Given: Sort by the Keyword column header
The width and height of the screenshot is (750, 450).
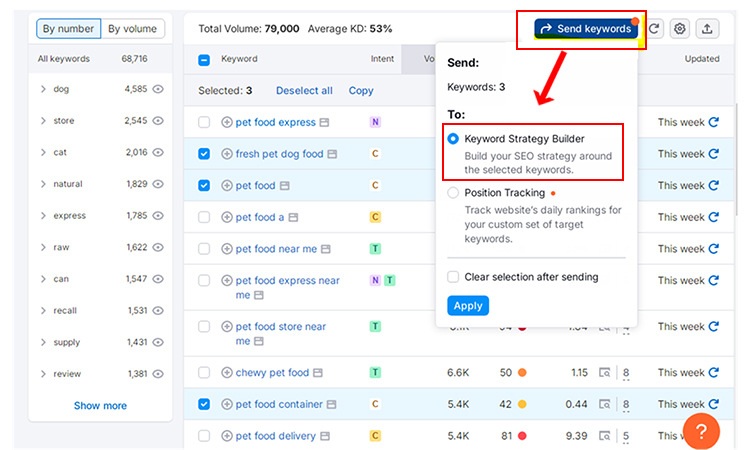Looking at the screenshot, I should pyautogui.click(x=239, y=59).
